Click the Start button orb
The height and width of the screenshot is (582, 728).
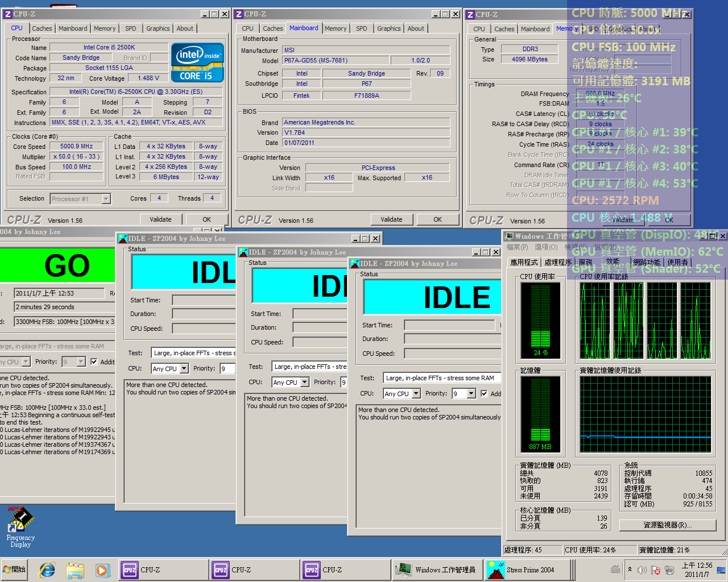click(x=14, y=569)
